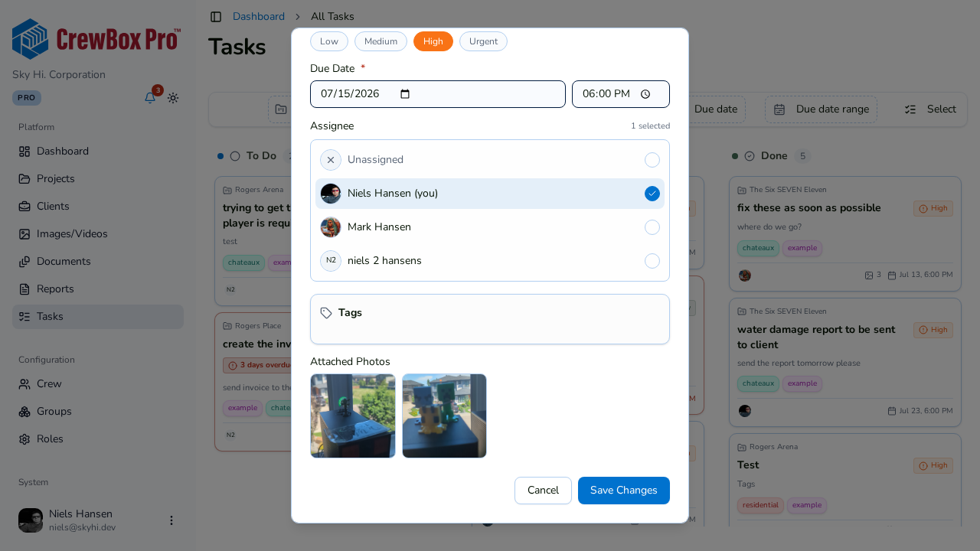Click Save Changes
Image resolution: width=980 pixels, height=551 pixels.
[x=624, y=491]
